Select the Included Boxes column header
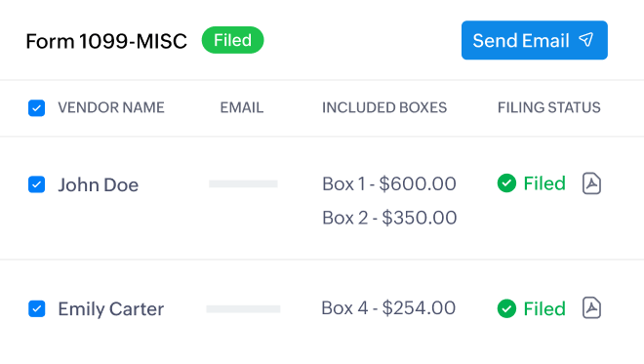 [384, 107]
